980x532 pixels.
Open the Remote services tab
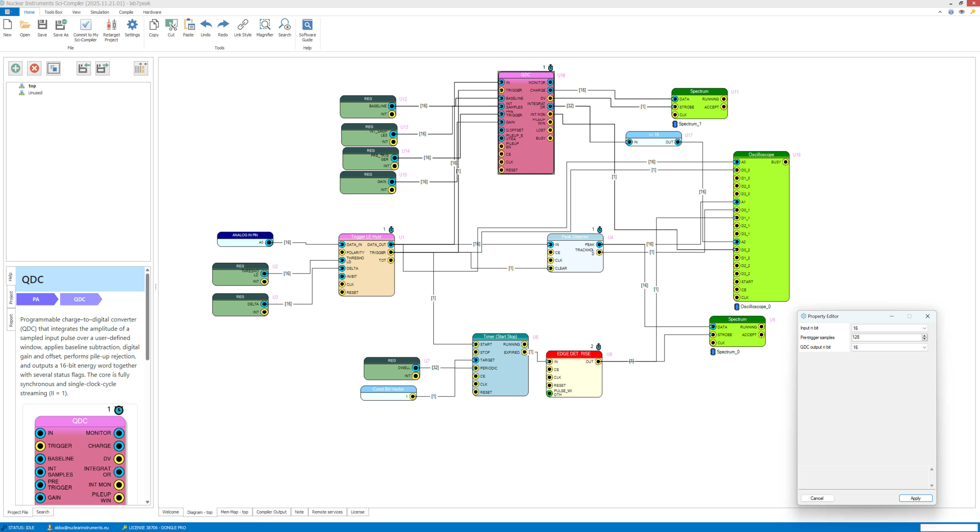327,512
